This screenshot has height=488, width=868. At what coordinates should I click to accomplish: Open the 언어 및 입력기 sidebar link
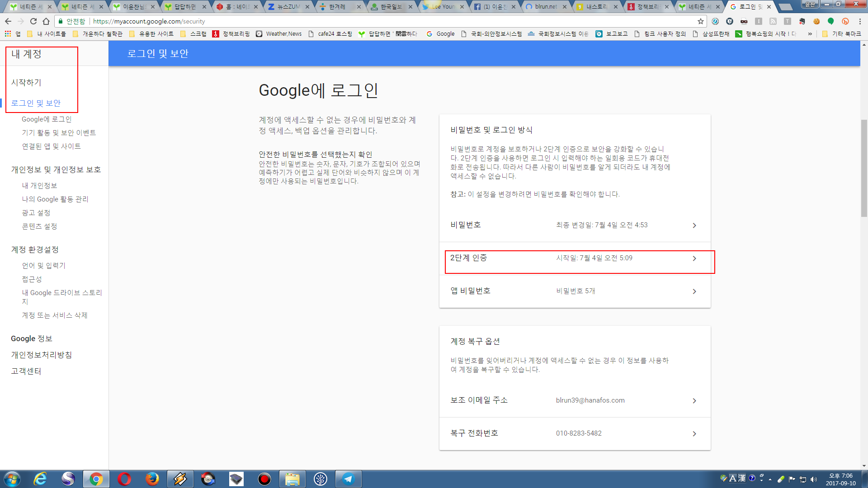(43, 266)
